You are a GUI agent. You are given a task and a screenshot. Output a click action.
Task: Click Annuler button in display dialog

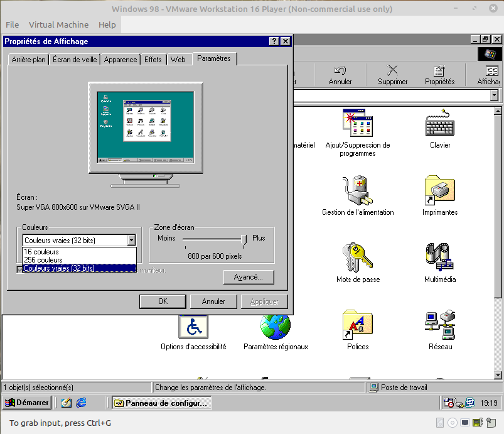click(x=213, y=301)
